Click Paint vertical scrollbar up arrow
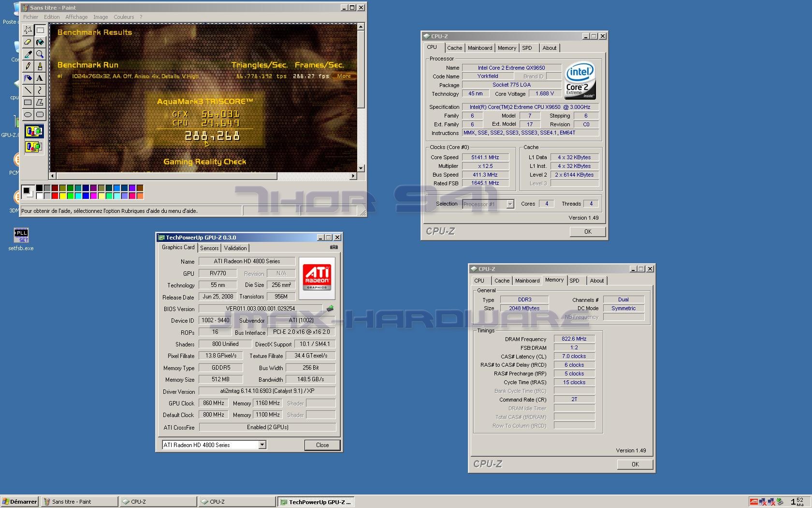The height and width of the screenshot is (508, 812). (x=361, y=27)
